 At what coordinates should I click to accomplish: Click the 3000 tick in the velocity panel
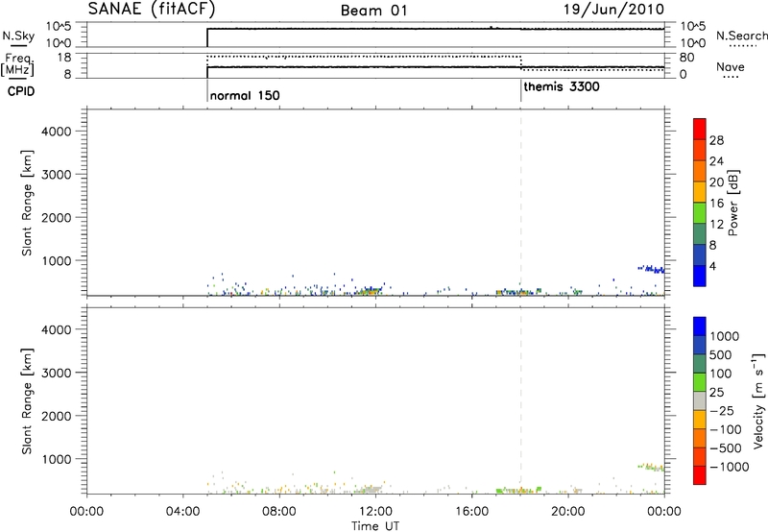pyautogui.click(x=57, y=373)
